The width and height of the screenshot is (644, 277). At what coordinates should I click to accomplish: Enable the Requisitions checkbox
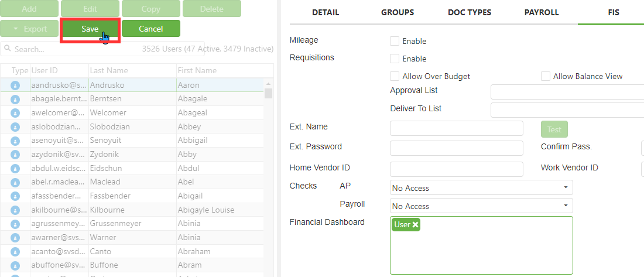[x=395, y=59]
